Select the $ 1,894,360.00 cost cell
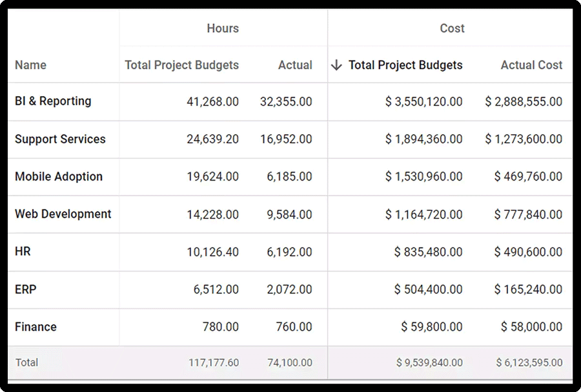This screenshot has height=392, width=581. click(x=424, y=139)
